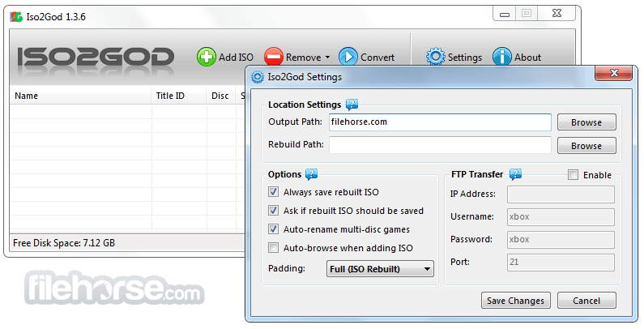The image size is (644, 329).
Task: Open Settings via the gear icon
Action: pos(435,57)
